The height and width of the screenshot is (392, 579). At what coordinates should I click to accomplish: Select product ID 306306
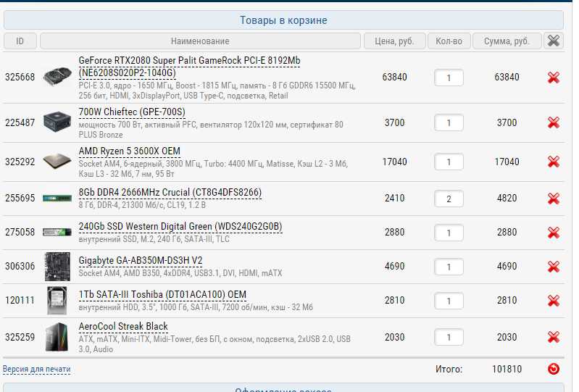pos(20,266)
